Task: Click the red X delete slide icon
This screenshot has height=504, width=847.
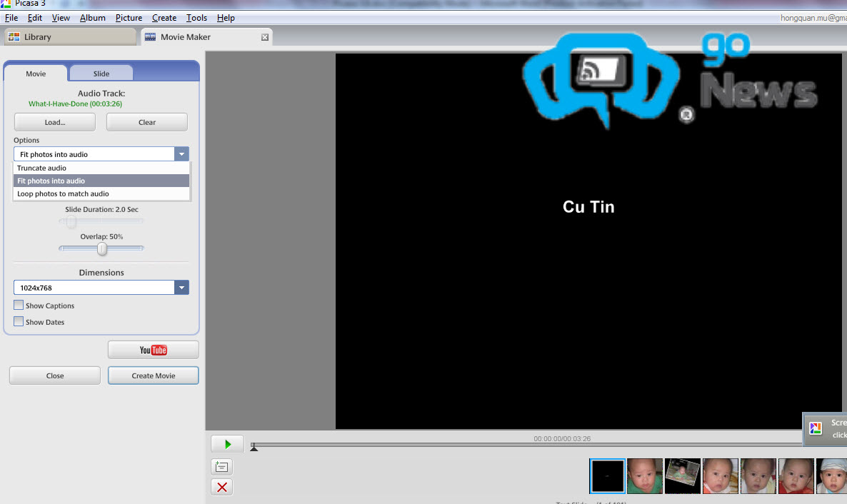Action: [221, 488]
